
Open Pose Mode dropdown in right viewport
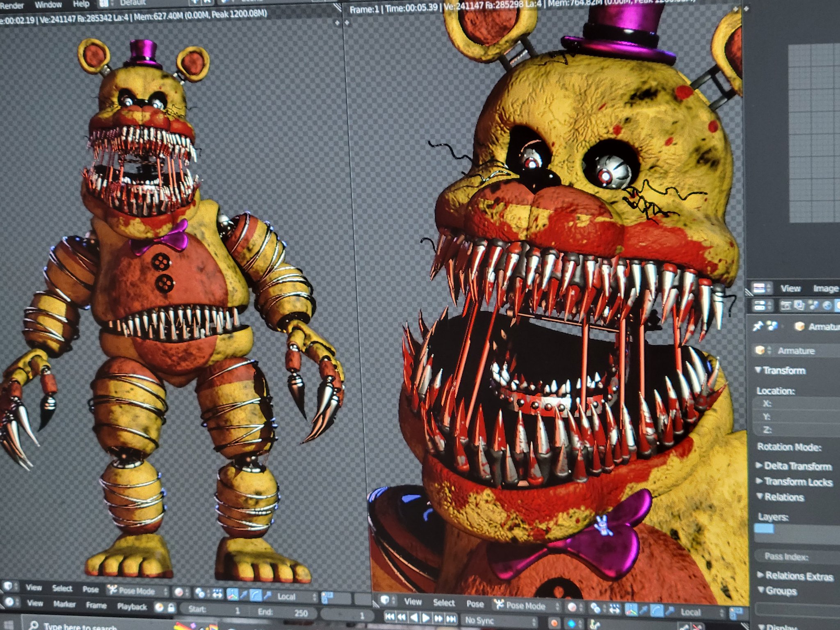tap(526, 605)
